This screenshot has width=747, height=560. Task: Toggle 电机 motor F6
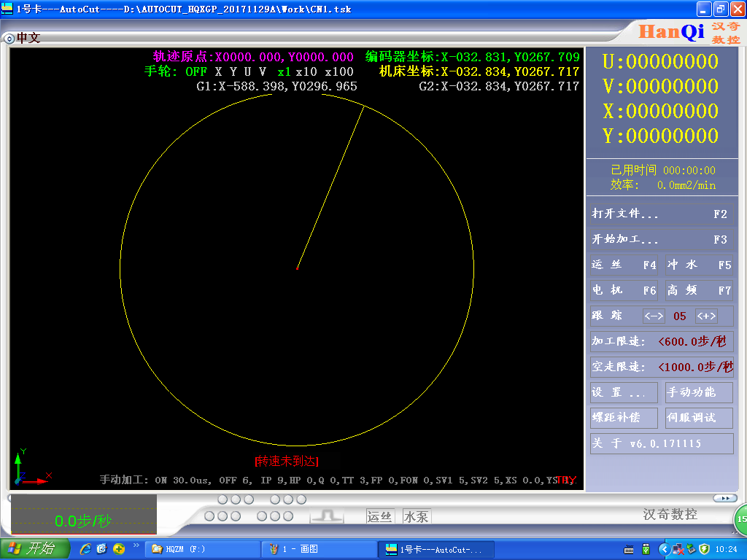tap(624, 290)
